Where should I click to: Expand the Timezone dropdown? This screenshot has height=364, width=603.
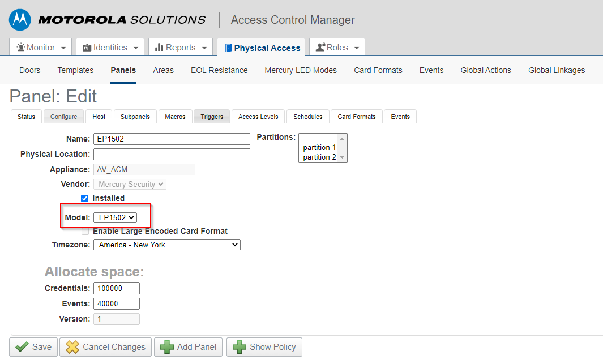[x=166, y=245]
